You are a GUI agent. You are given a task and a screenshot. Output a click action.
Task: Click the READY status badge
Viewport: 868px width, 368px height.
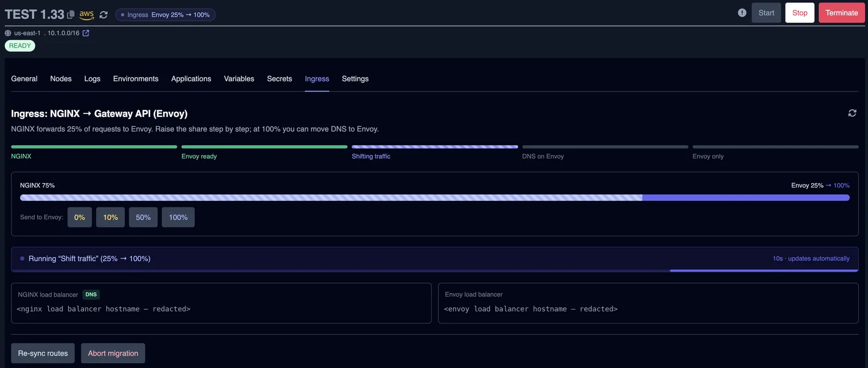[x=20, y=46]
